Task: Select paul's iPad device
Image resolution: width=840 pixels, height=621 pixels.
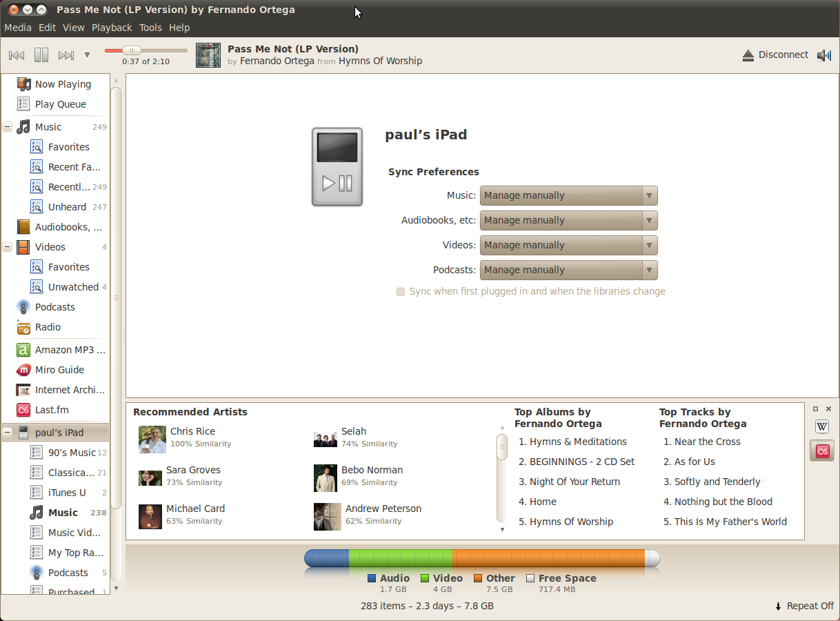Action: click(x=55, y=433)
